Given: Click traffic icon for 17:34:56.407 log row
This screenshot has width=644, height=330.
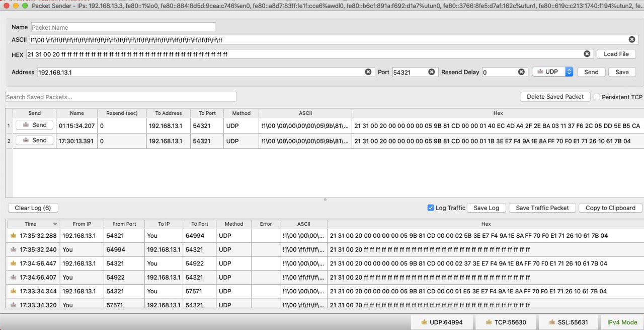Looking at the screenshot, I should (x=13, y=278).
